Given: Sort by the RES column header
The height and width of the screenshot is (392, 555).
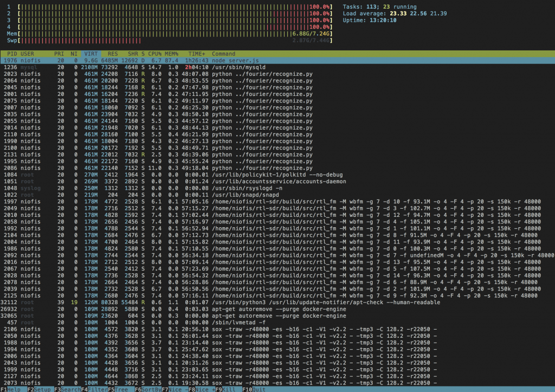Looking at the screenshot, I should 113,54.
